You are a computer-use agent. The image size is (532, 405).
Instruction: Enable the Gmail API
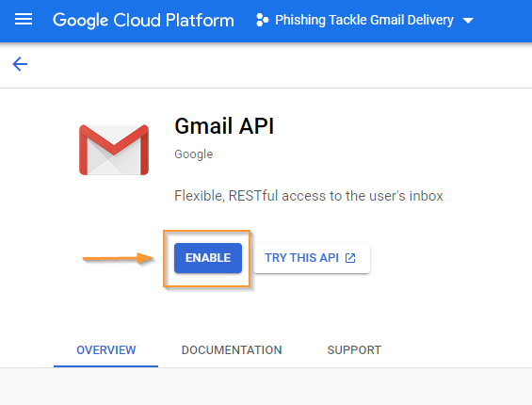208,258
